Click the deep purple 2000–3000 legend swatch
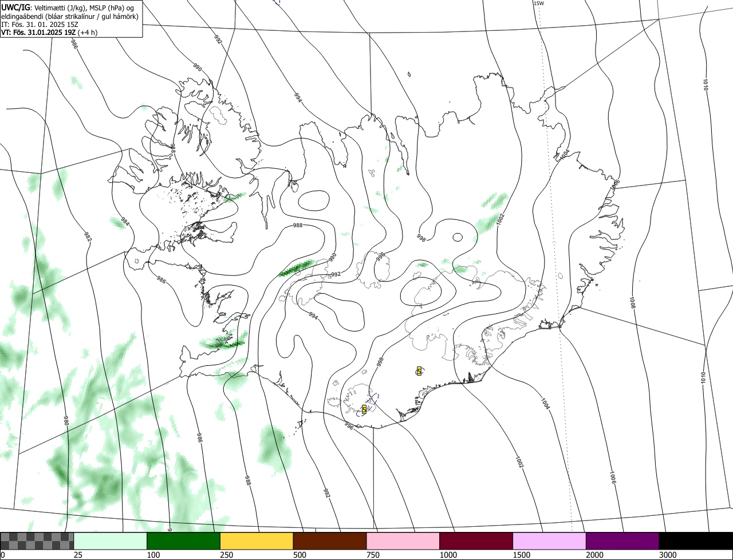 point(622,541)
